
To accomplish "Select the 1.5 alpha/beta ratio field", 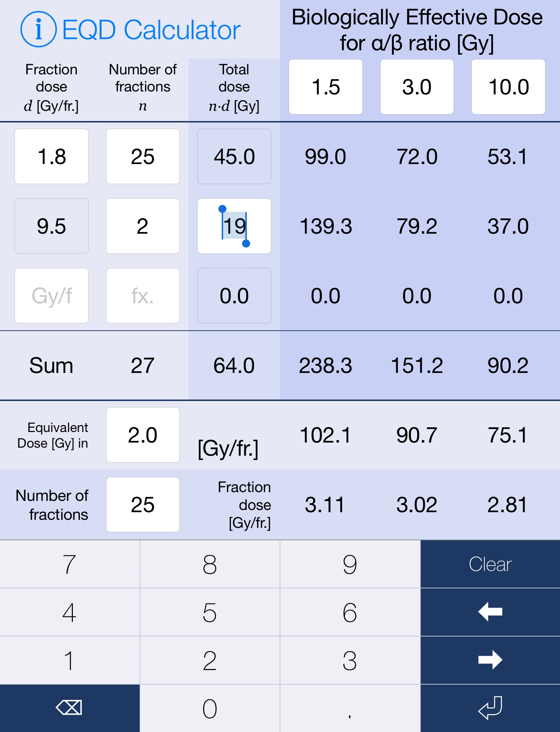I will (326, 87).
